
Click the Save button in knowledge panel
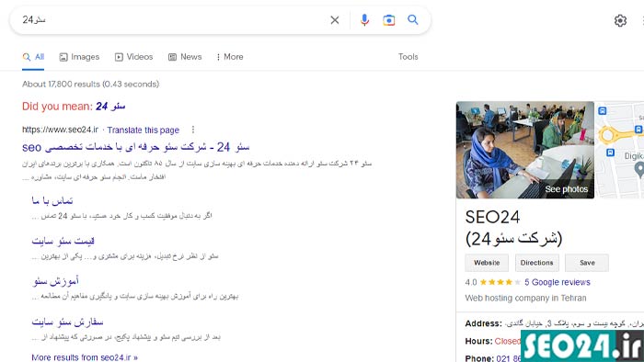point(587,263)
